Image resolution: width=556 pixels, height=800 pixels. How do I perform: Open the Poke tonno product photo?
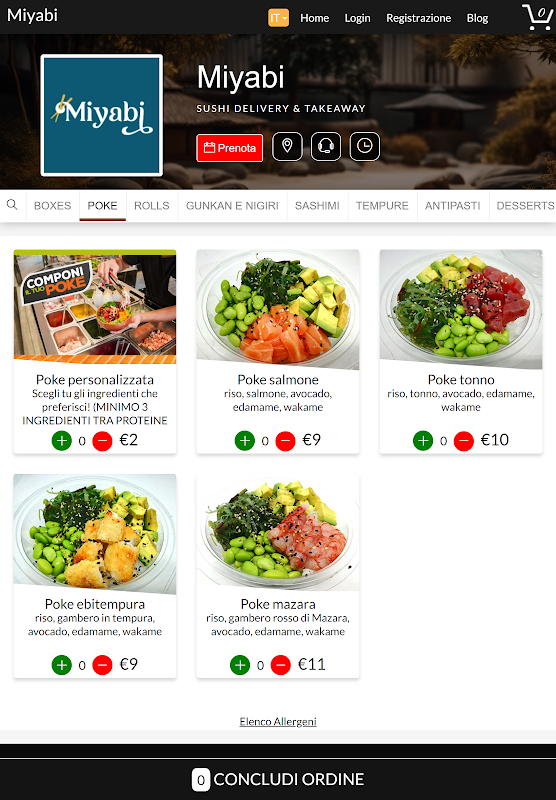pyautogui.click(x=461, y=309)
